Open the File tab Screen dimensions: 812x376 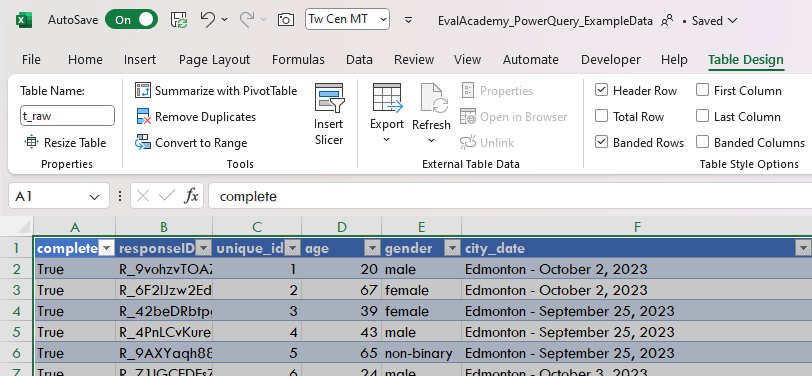pyautogui.click(x=31, y=60)
